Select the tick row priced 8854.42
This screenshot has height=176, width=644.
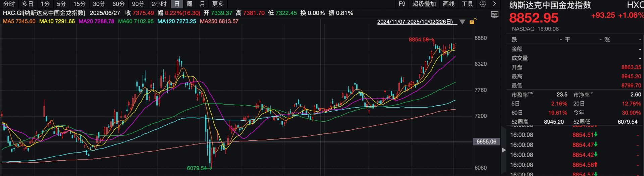click(575, 155)
